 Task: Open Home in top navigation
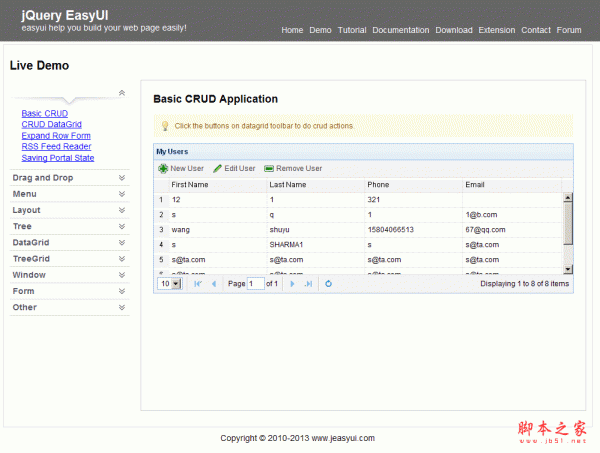(292, 30)
